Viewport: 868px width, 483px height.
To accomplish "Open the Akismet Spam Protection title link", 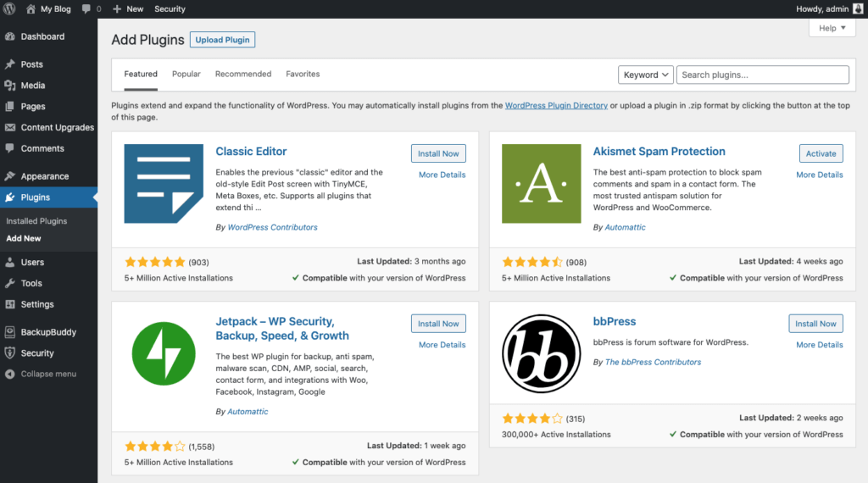I will (x=659, y=152).
